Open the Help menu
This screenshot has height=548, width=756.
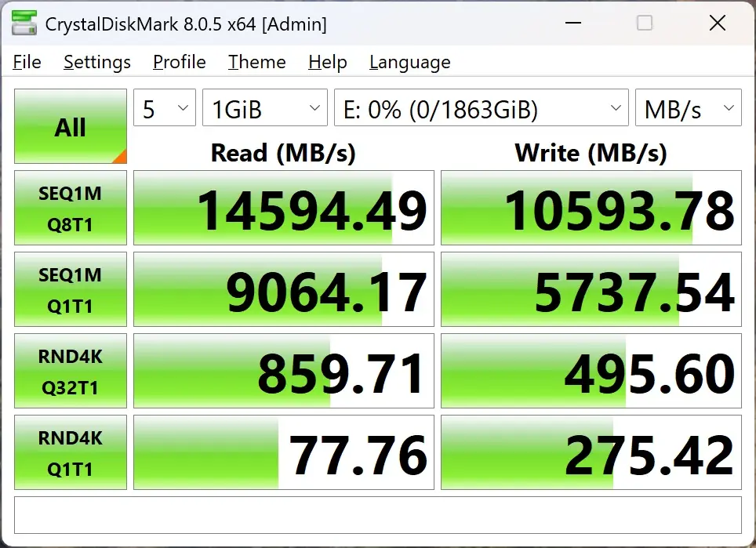coord(327,62)
